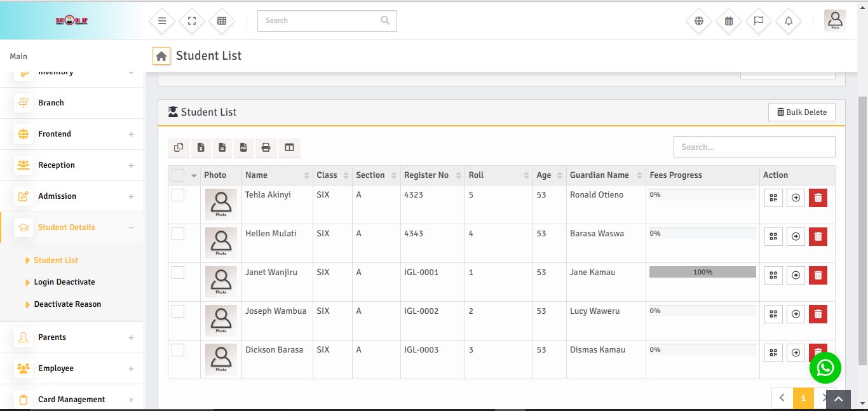Viewport: 868px width, 411px height.
Task: Click arrow details icon for Janet Wanjiru
Action: [796, 276]
